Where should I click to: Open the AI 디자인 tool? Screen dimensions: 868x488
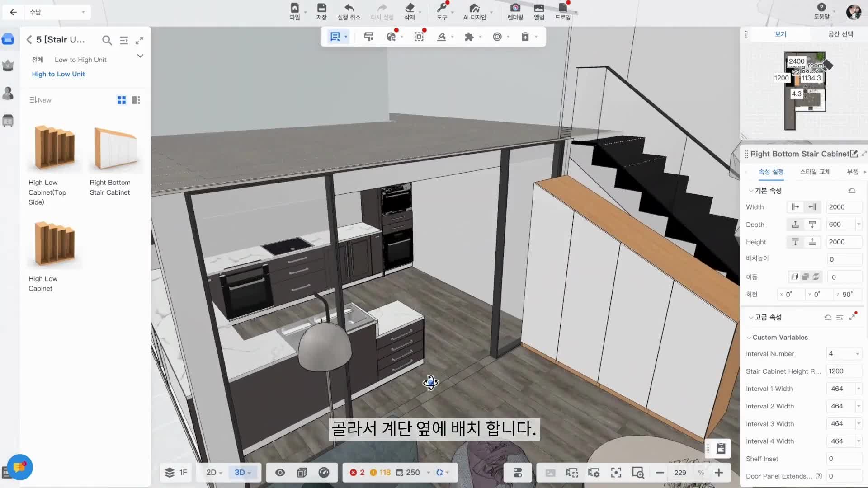pos(474,8)
